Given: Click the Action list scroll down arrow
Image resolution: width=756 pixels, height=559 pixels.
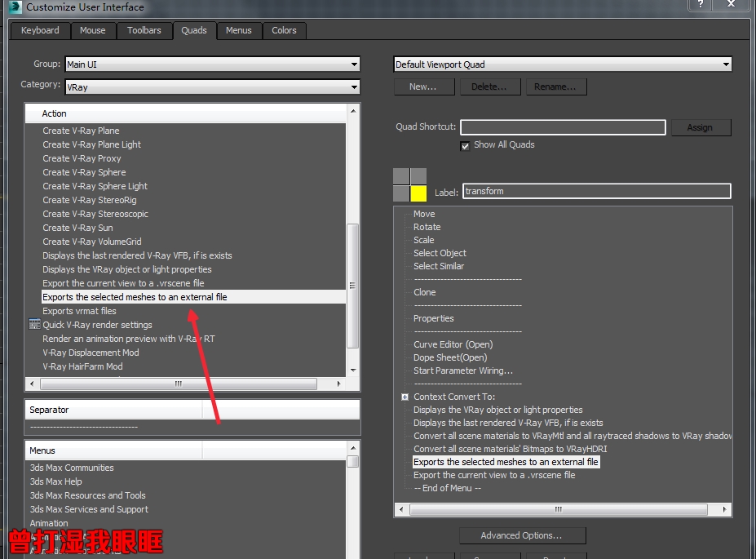Looking at the screenshot, I should [353, 370].
